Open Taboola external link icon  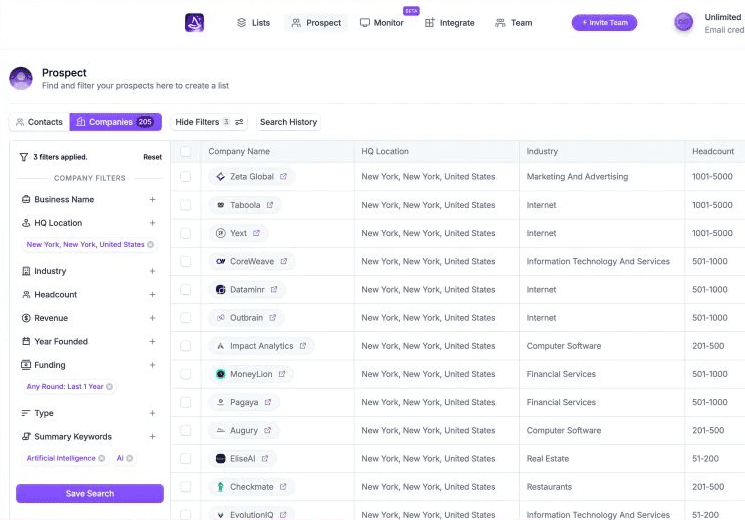pos(270,205)
